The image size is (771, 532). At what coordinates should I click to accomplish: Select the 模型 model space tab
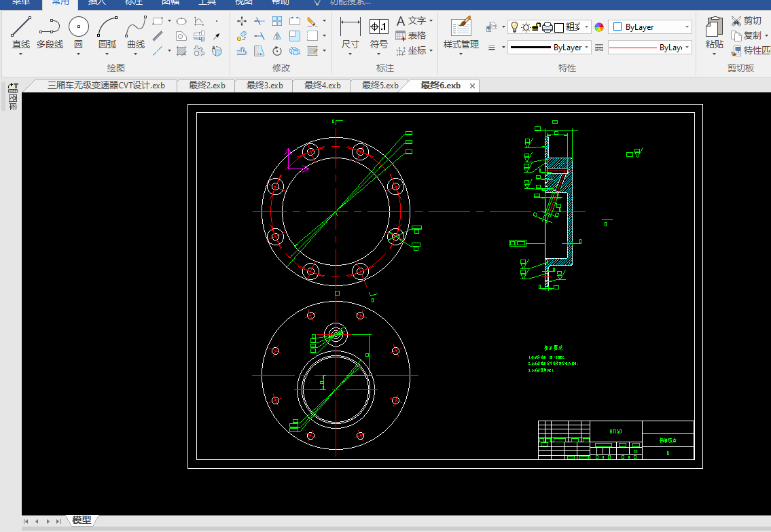(x=82, y=520)
